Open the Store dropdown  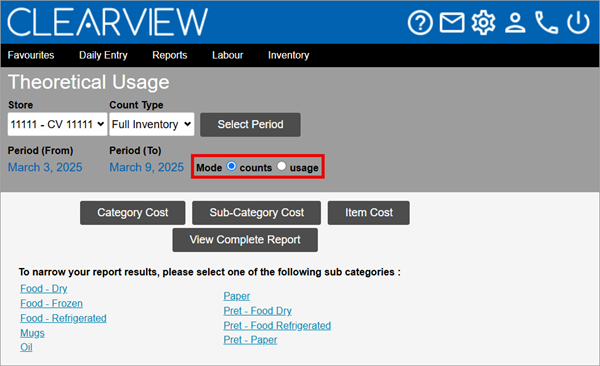tap(57, 124)
